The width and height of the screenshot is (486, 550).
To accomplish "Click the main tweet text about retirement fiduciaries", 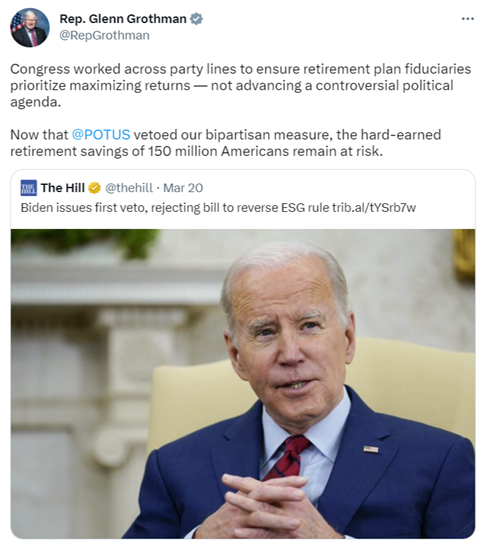I will [241, 85].
